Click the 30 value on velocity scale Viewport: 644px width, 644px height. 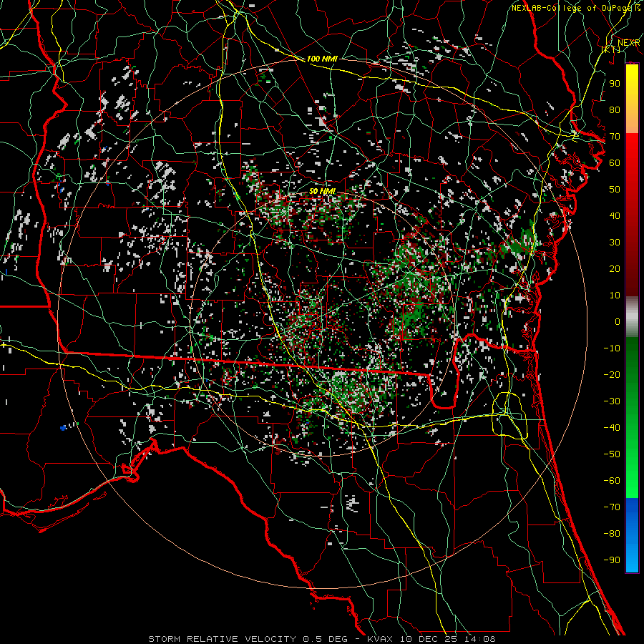(615, 243)
